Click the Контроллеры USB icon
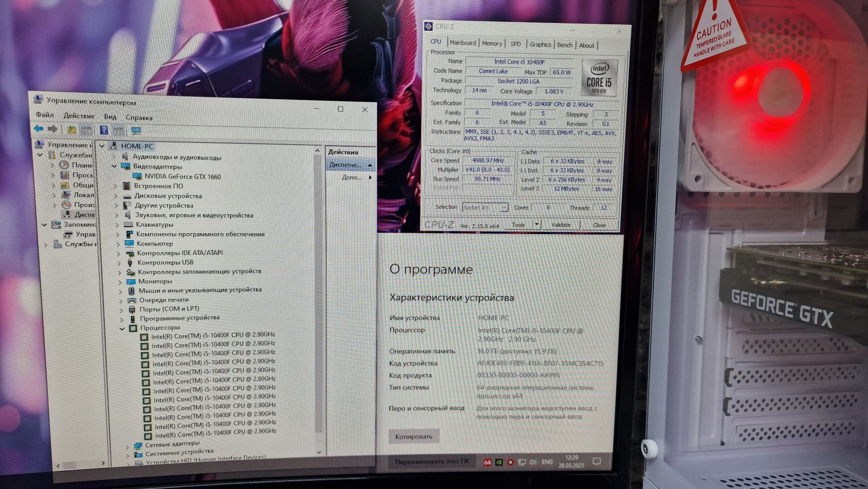Viewport: 868px width, 489px height. (130, 262)
